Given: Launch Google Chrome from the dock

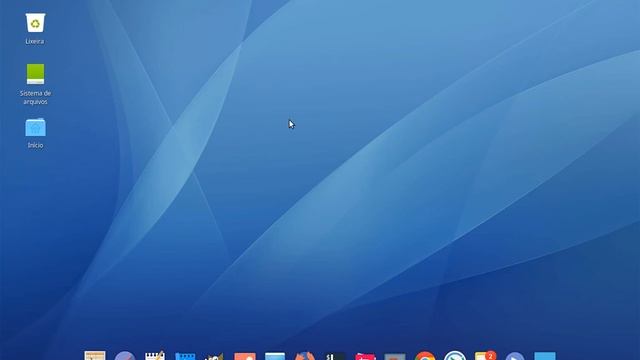Looking at the screenshot, I should point(425,356).
